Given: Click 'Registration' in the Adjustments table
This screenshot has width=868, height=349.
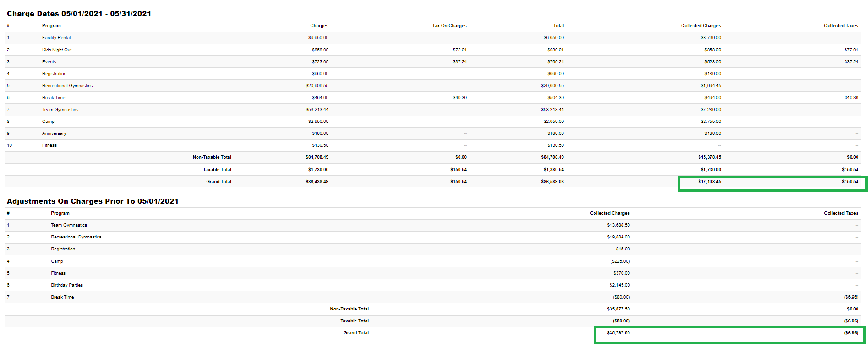Looking at the screenshot, I should [x=63, y=249].
